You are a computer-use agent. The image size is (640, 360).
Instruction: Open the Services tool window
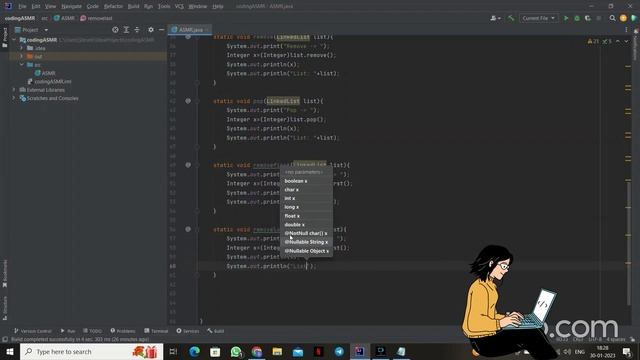188,331
